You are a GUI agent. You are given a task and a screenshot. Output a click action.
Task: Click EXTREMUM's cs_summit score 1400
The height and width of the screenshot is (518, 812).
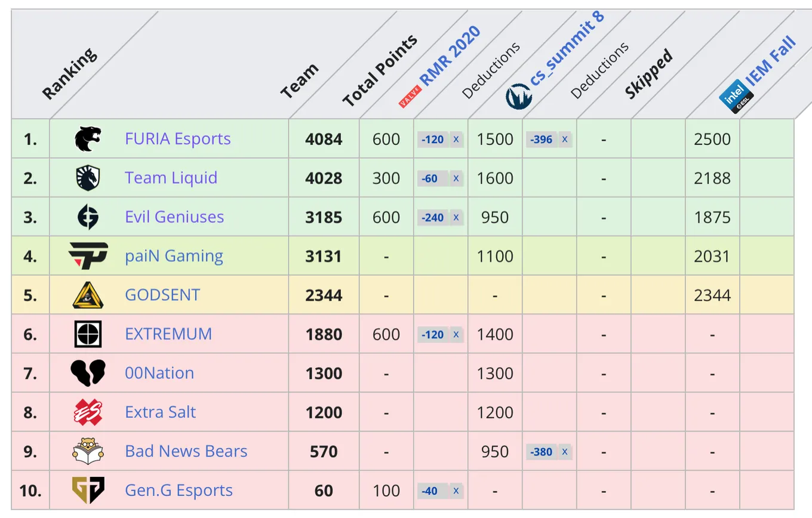pos(495,334)
